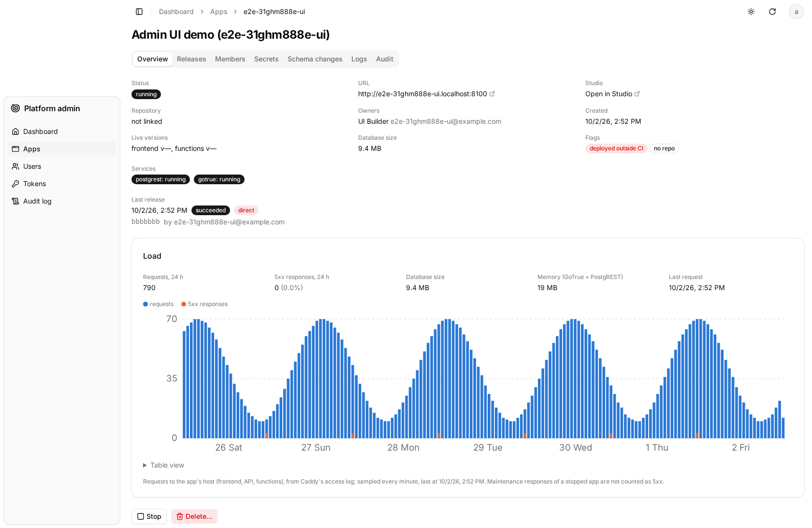Click the Apps window icon in sidebar
Image resolution: width=812 pixels, height=528 pixels.
pos(15,149)
